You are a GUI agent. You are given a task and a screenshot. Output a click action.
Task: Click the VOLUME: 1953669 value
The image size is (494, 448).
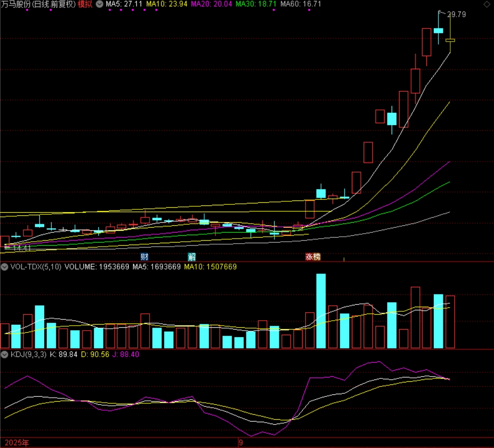(x=97, y=267)
